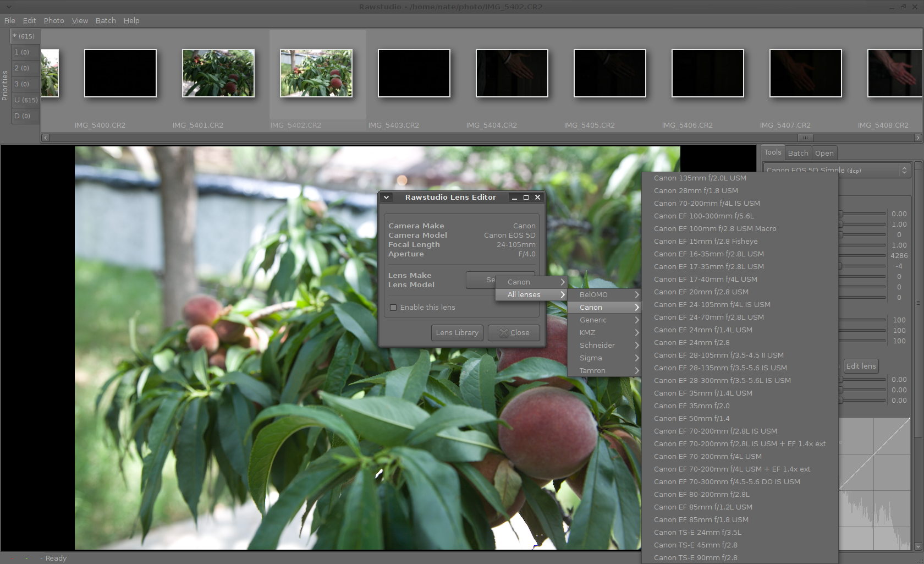Pick Canon EF 100mm f/2.8 USM Macro
Screen dimensions: 924x564
740,228
